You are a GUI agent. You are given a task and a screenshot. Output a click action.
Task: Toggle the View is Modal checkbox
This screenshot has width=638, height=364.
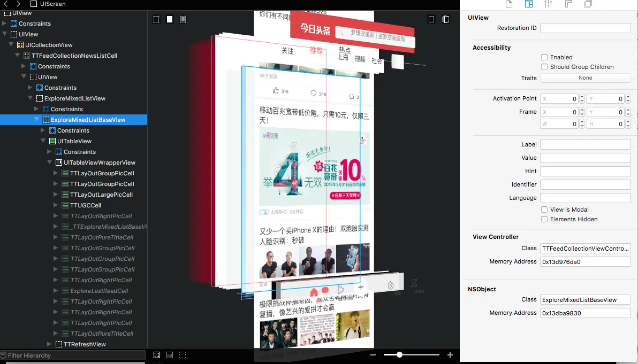coord(544,210)
